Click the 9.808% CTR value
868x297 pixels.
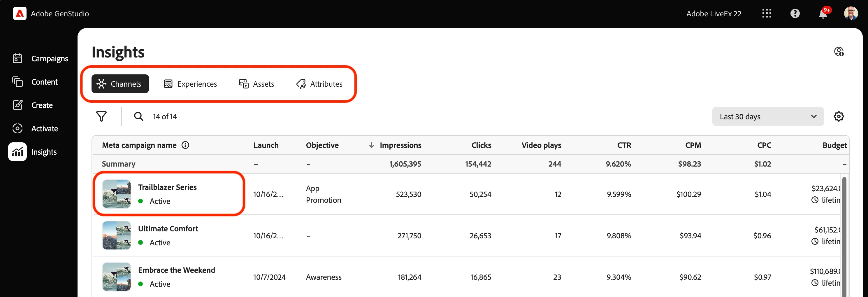pyautogui.click(x=619, y=236)
